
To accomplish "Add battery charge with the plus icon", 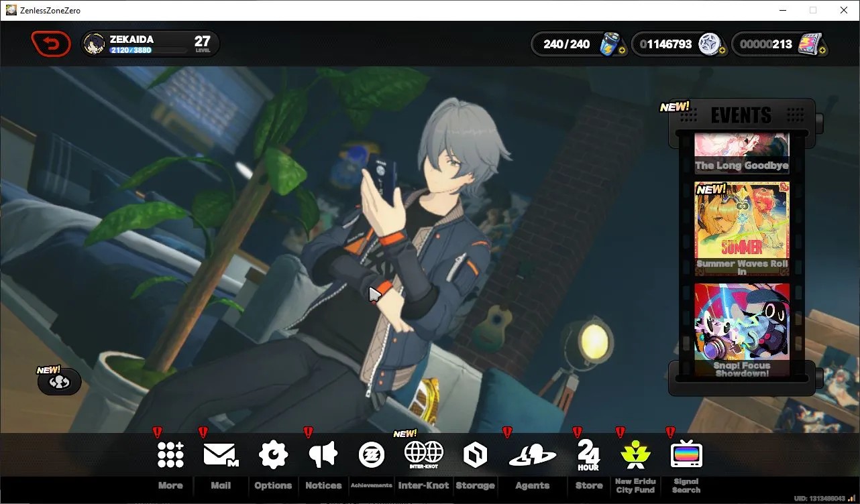I will pyautogui.click(x=622, y=50).
